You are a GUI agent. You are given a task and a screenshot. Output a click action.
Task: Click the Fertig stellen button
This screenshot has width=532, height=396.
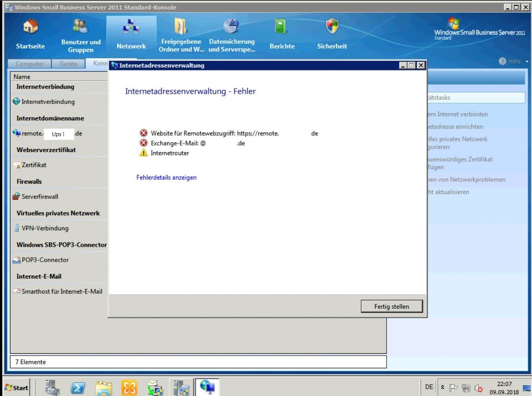pos(391,306)
